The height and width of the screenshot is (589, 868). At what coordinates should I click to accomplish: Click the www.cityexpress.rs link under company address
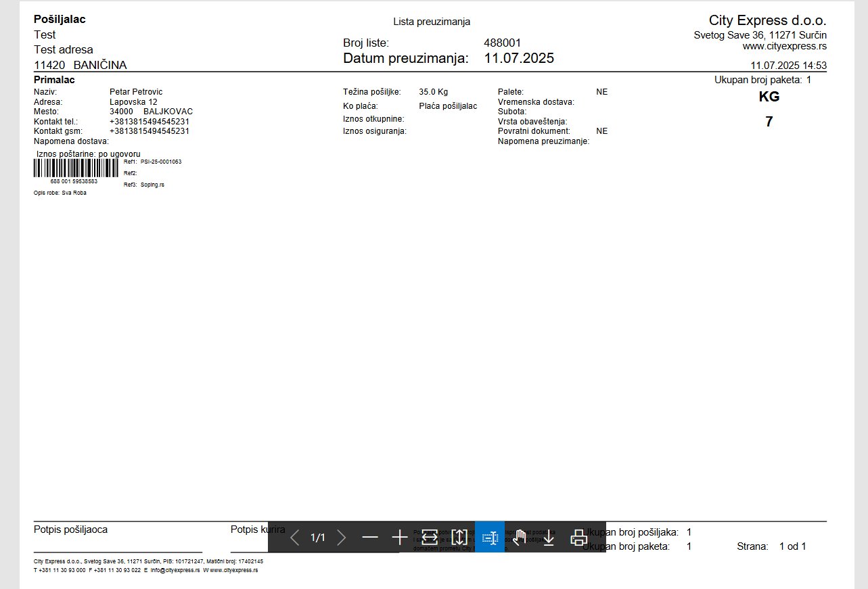pos(784,47)
